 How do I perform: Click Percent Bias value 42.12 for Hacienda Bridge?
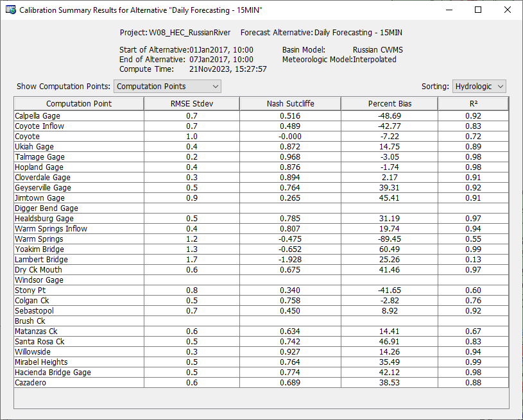coord(390,373)
